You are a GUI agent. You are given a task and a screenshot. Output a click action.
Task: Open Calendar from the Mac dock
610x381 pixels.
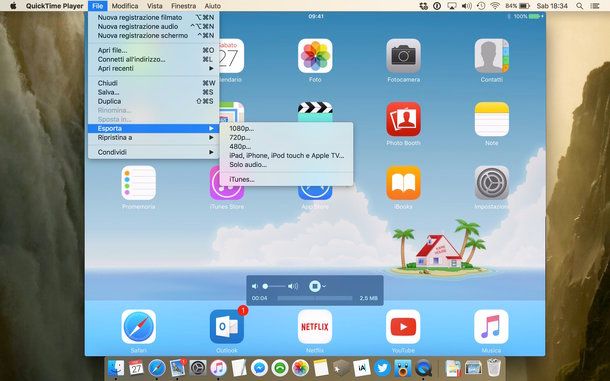pos(137,368)
